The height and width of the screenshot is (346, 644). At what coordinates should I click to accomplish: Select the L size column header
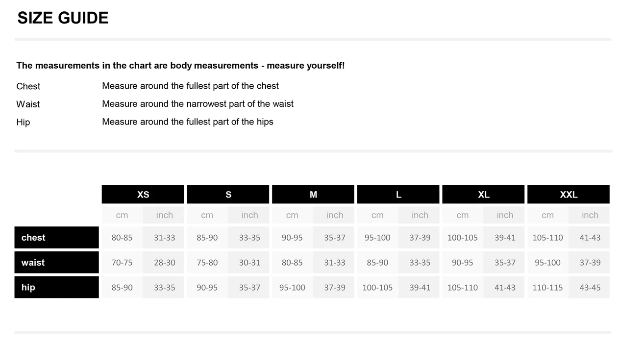pyautogui.click(x=398, y=195)
